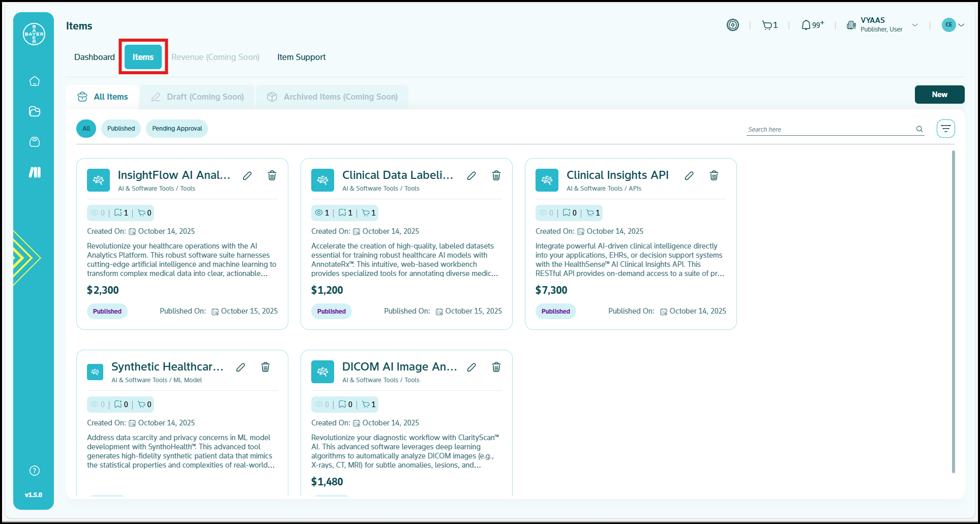Edit the InsightFlow AI item with pencil
The height and width of the screenshot is (524, 980).
click(x=247, y=176)
